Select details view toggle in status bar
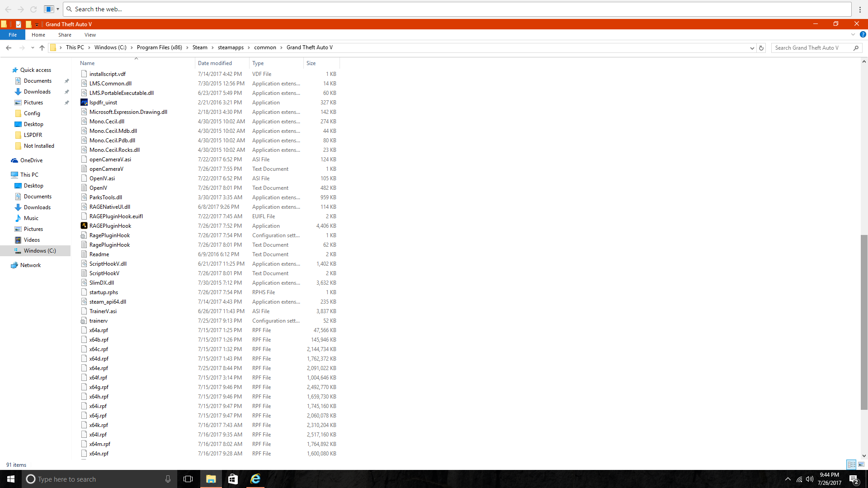Image resolution: width=868 pixels, height=488 pixels. [851, 465]
